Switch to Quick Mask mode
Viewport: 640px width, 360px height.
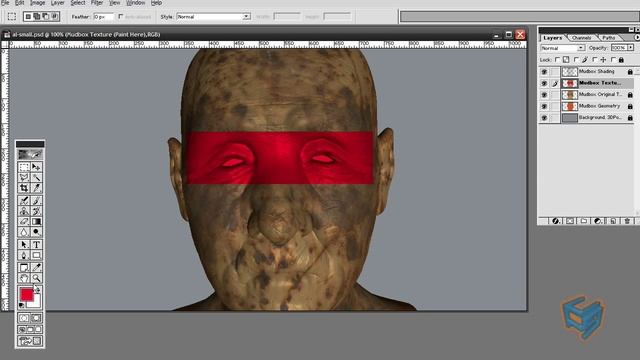[x=36, y=318]
